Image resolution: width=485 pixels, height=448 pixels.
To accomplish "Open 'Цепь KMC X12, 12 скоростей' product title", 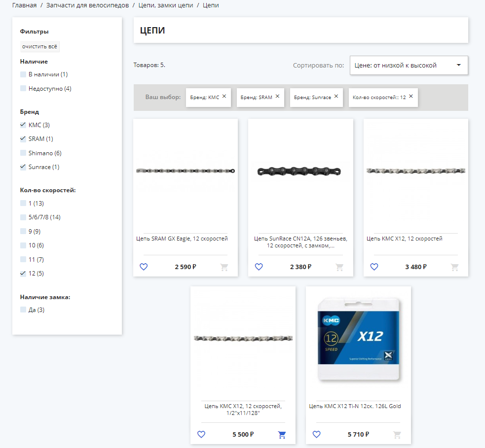I will coord(404,239).
